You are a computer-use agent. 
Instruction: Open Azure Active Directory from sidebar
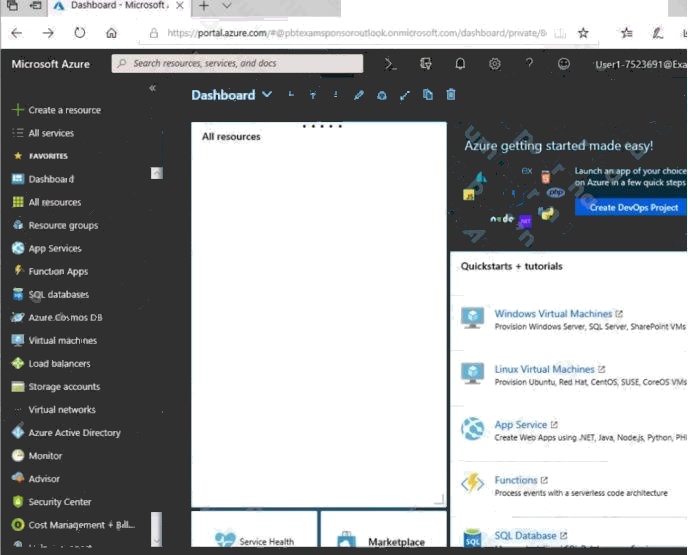point(74,433)
